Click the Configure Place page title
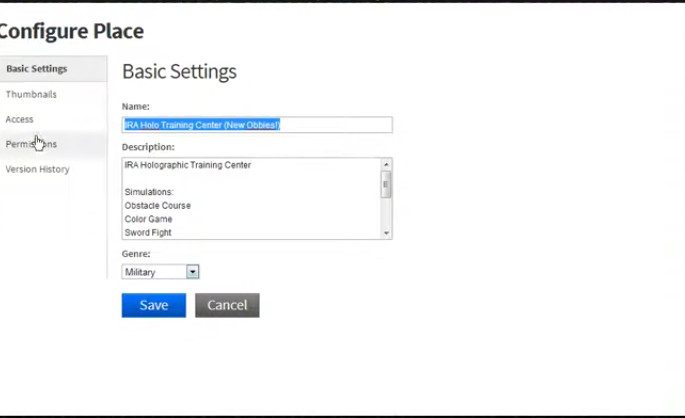 70,31
